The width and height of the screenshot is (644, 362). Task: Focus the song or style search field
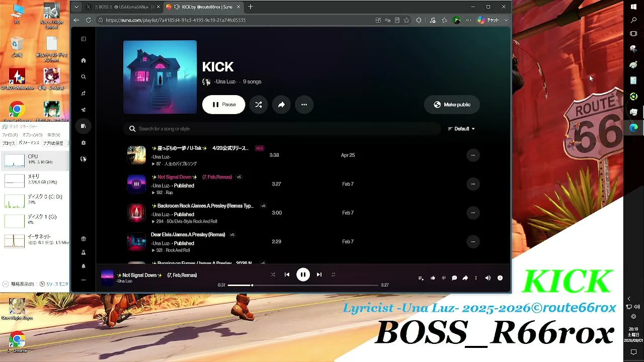(x=282, y=129)
